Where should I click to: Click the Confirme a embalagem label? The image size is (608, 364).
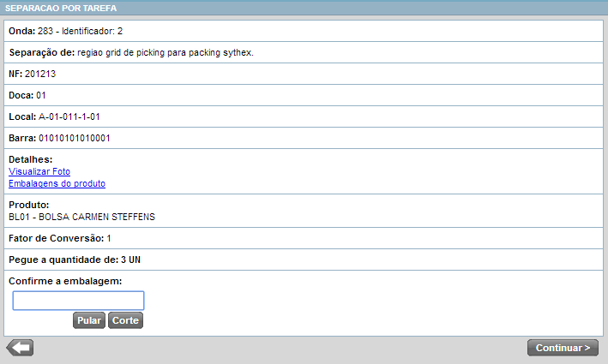click(x=65, y=281)
